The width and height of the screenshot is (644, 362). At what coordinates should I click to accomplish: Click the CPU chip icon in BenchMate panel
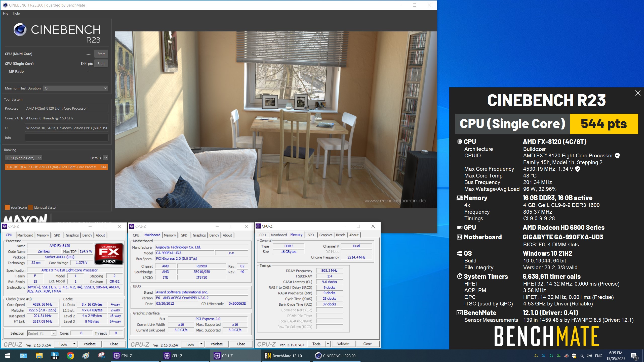(x=459, y=142)
